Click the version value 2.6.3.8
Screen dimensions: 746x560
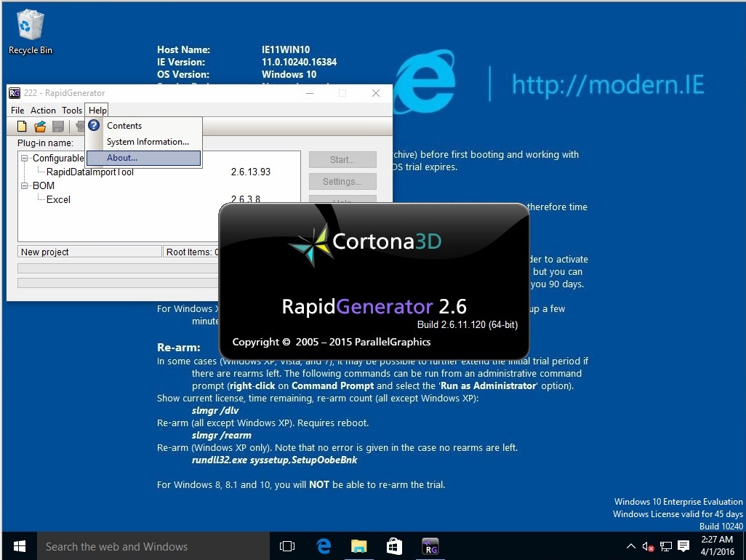click(x=246, y=199)
